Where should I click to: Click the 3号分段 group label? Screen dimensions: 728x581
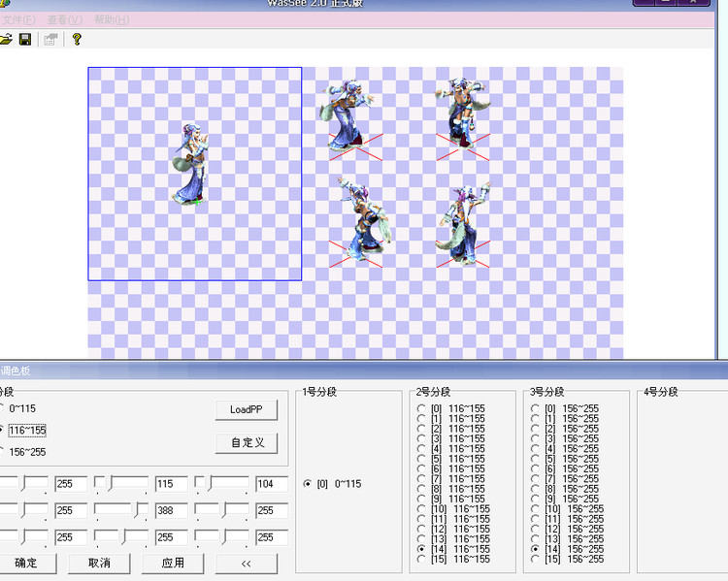546,392
